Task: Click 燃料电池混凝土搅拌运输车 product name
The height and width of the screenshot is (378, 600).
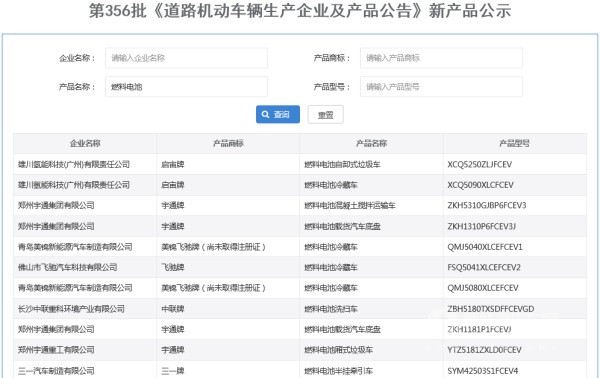Action: [350, 205]
